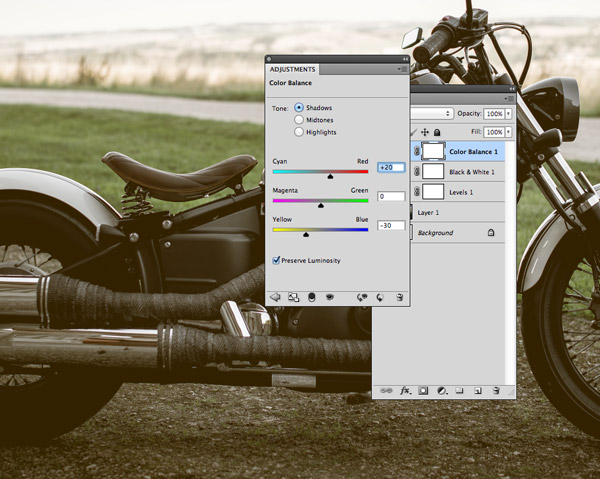Click the ADJUSTMENTS panel tab
The width and height of the screenshot is (600, 479).
click(x=292, y=69)
